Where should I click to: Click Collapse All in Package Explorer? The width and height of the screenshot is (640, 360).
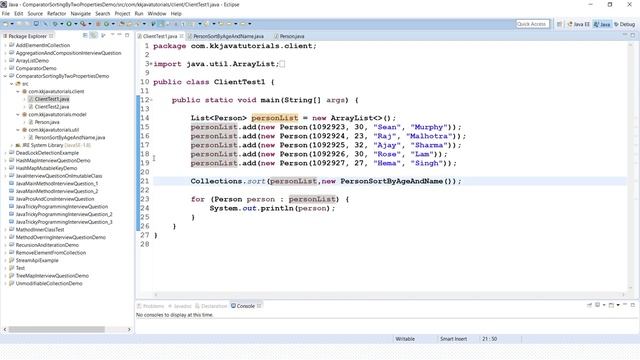point(85,36)
